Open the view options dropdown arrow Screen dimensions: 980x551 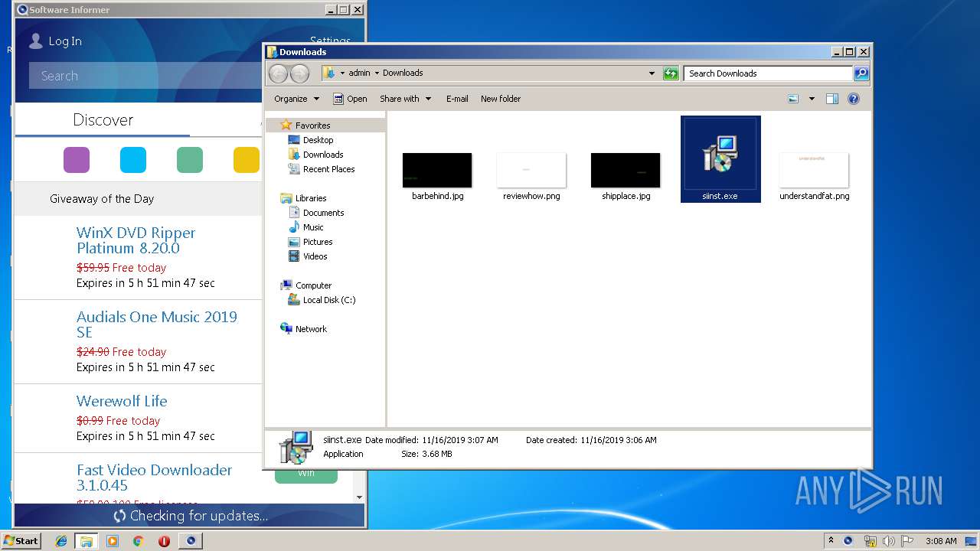click(x=812, y=99)
